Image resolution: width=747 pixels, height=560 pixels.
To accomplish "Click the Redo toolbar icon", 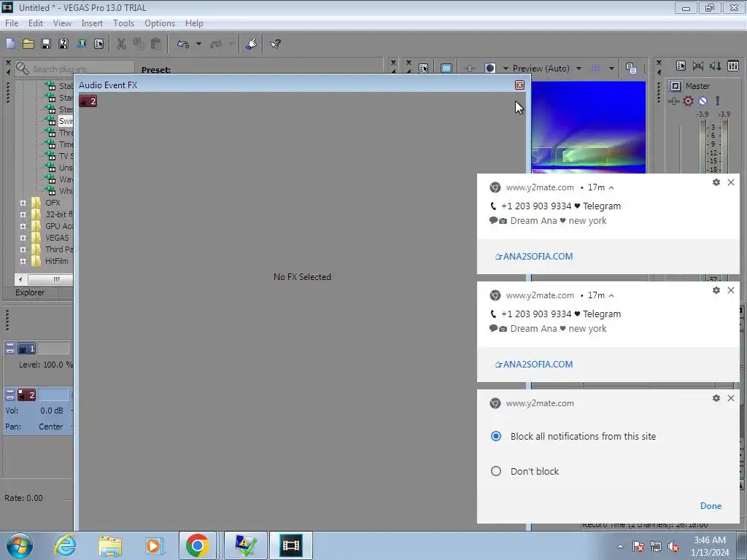I will click(216, 44).
